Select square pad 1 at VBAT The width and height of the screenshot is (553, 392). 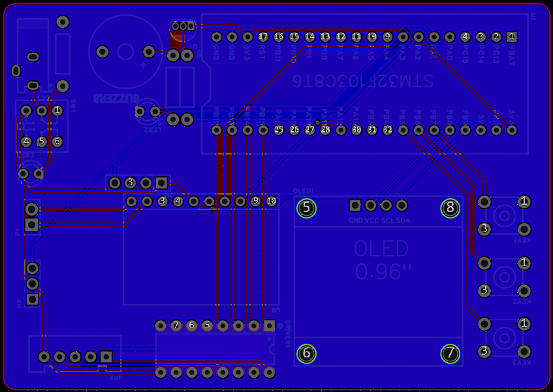coord(512,37)
